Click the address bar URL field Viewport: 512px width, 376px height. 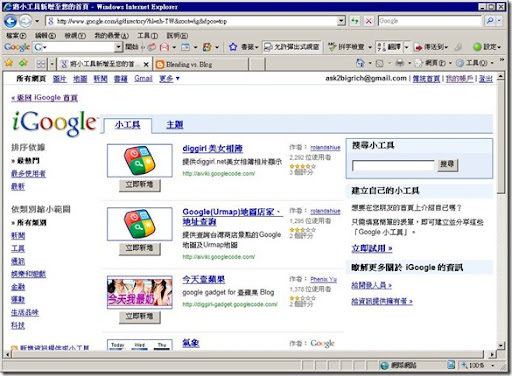[x=191, y=21]
